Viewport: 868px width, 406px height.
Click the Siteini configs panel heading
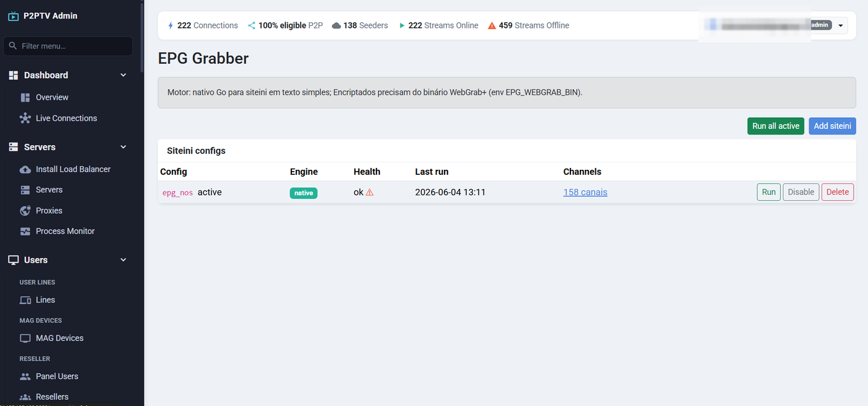196,151
